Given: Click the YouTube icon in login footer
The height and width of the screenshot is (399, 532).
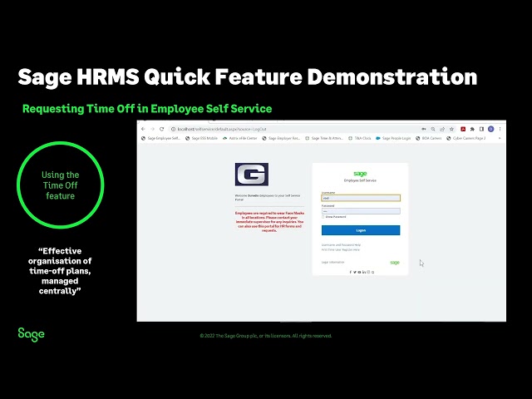Looking at the screenshot, I should coord(359,272).
